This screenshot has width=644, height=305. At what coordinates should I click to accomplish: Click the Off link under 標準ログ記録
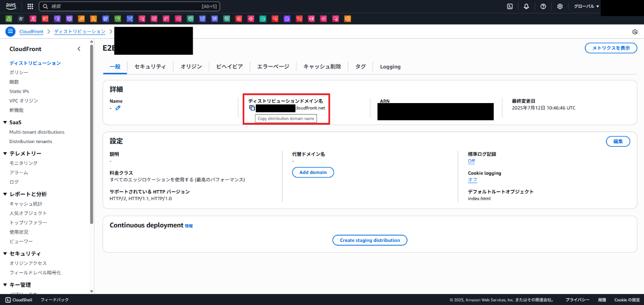[471, 161]
